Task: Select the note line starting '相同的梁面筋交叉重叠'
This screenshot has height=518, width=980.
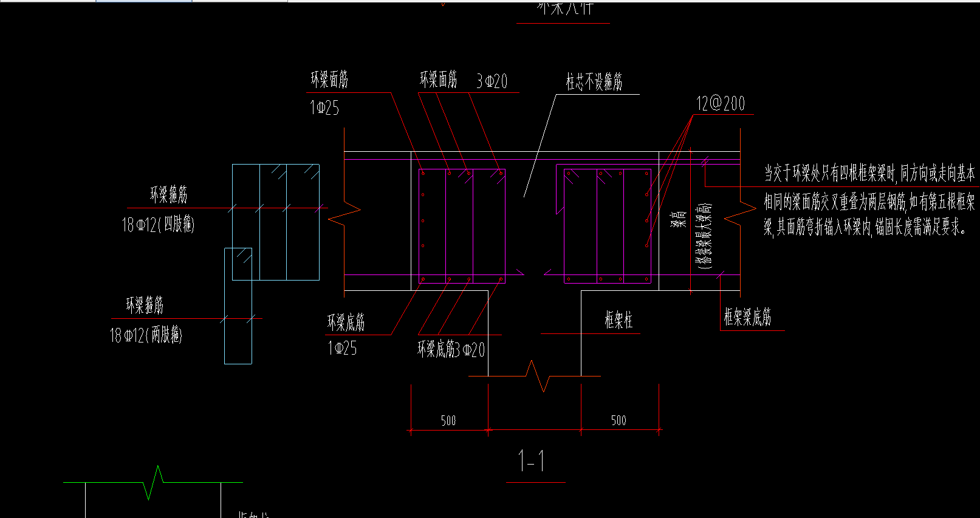Action: coord(869,201)
